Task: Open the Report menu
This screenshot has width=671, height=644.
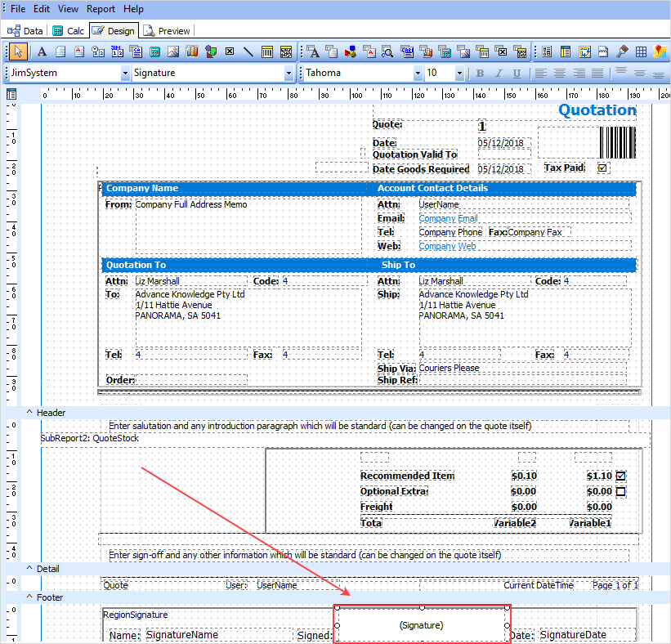Action: pyautogui.click(x=101, y=9)
